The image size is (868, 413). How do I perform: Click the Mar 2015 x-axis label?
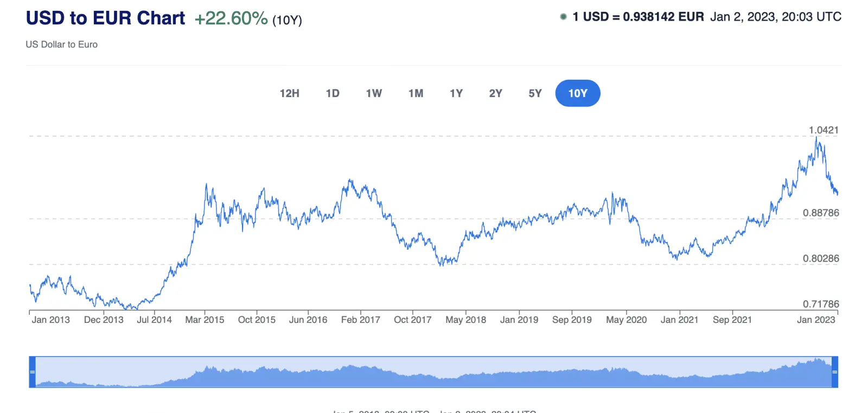[x=205, y=320]
